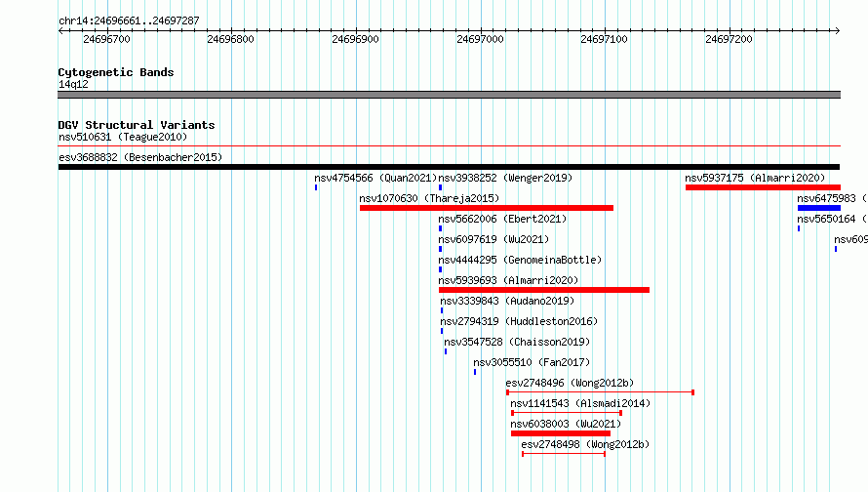Open variant nsv4754566 (Quan2021) label
This screenshot has width=868, height=492.
(x=375, y=178)
